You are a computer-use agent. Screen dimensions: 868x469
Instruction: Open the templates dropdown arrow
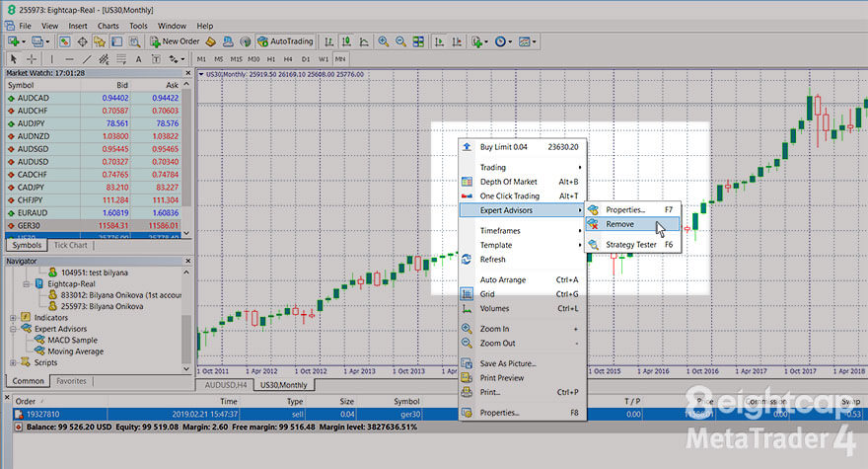pyautogui.click(x=534, y=41)
